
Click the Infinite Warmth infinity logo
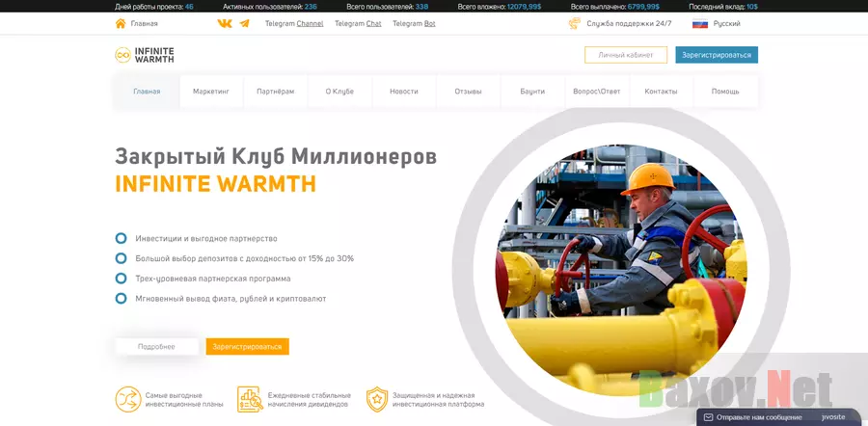click(122, 55)
